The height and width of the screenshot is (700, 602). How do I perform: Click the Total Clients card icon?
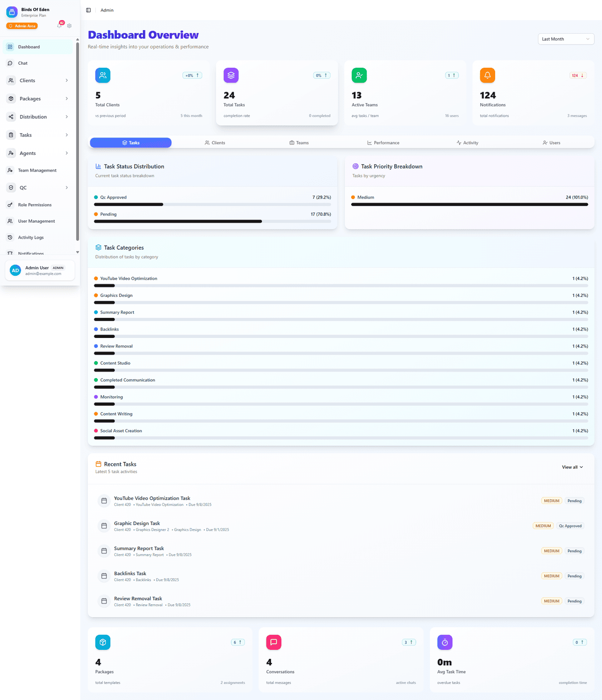point(103,75)
